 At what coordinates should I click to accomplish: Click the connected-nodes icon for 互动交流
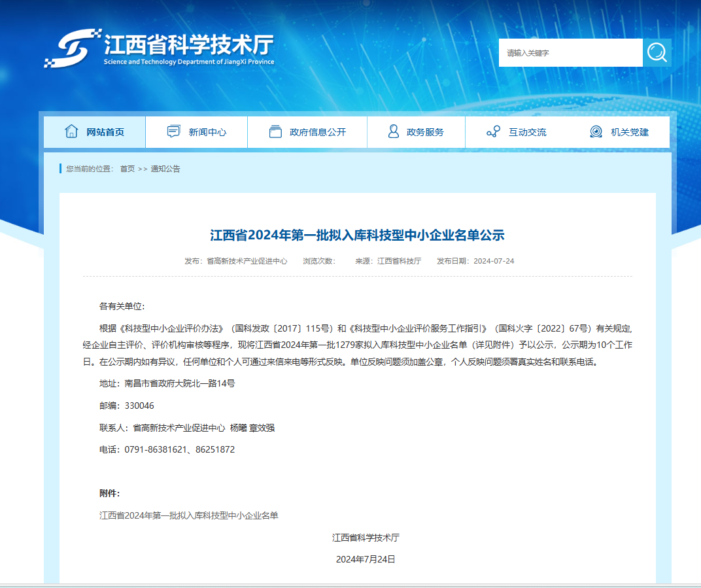(493, 131)
